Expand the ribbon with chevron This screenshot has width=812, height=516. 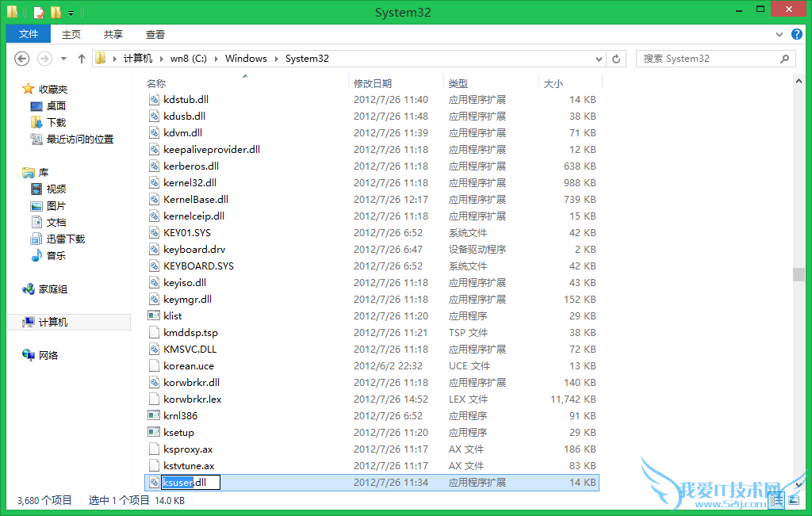click(x=779, y=34)
